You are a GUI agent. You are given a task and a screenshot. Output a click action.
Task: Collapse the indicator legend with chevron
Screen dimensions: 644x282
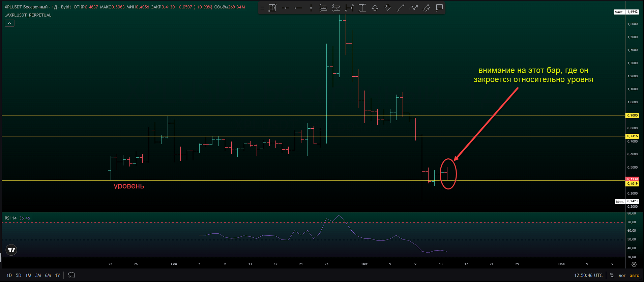point(9,23)
